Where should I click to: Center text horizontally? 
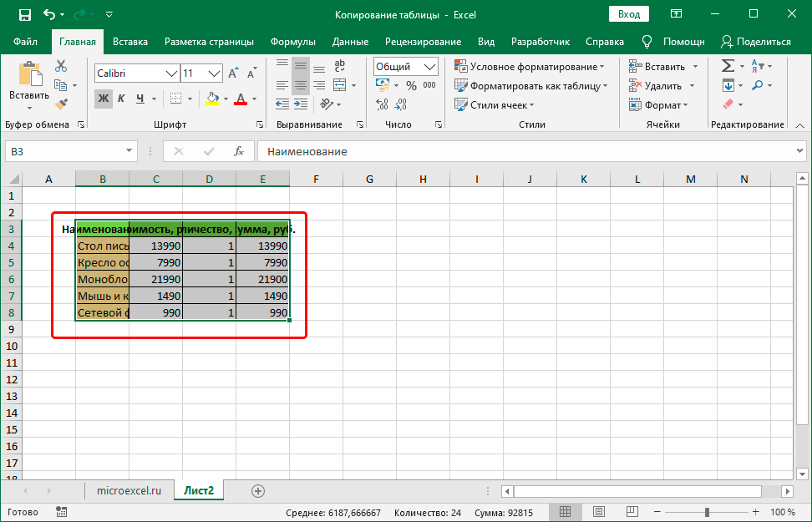point(301,85)
